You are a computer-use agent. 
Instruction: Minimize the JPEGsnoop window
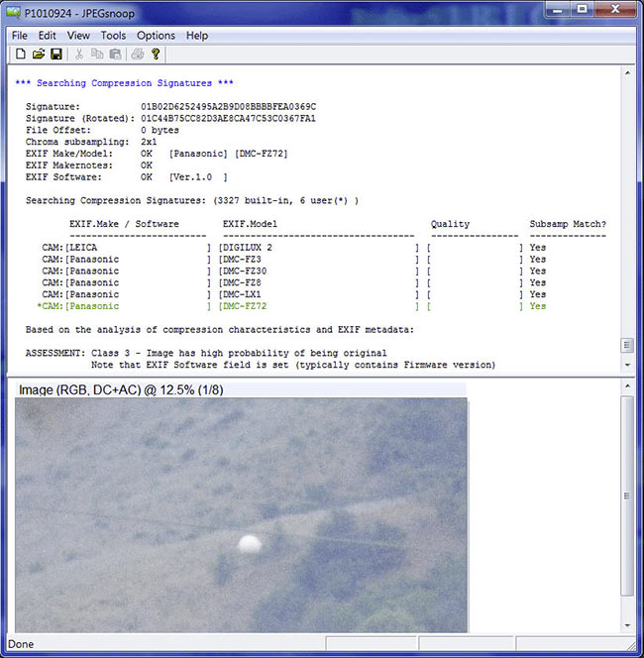558,9
